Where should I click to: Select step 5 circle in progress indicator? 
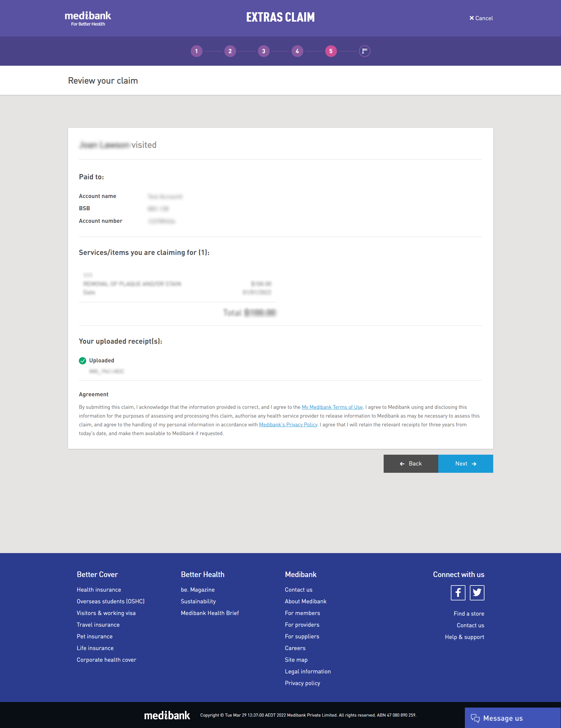(331, 51)
